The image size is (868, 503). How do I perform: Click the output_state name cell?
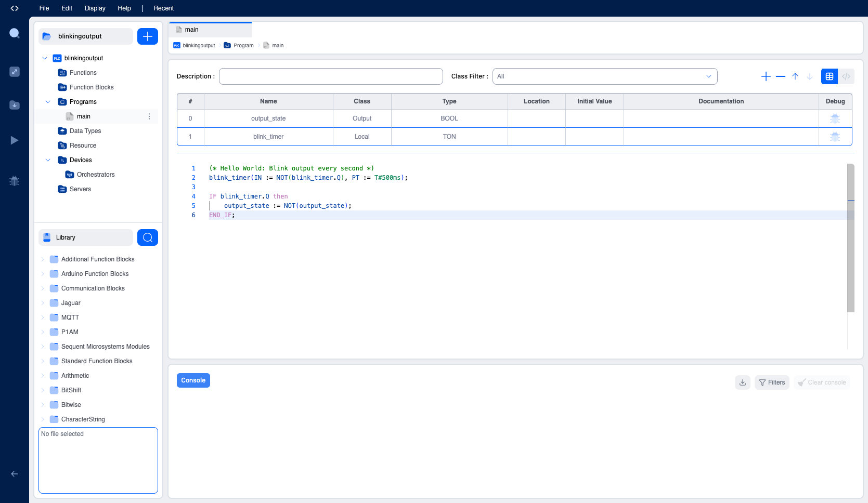(268, 118)
